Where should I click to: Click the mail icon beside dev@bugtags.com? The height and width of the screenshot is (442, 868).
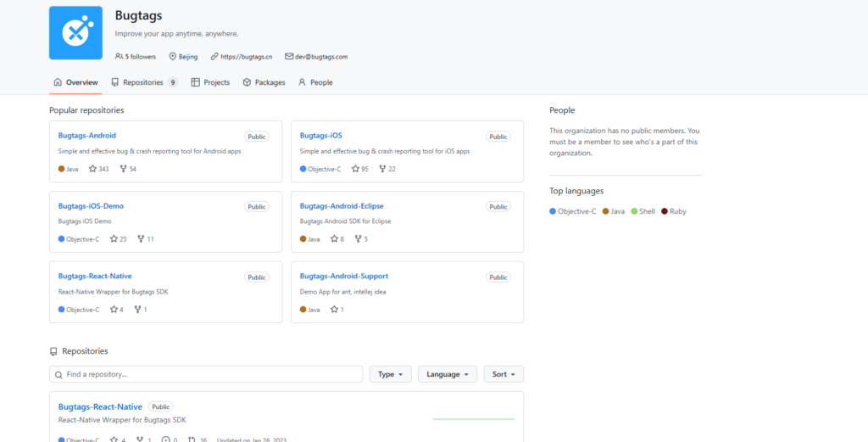[288, 57]
